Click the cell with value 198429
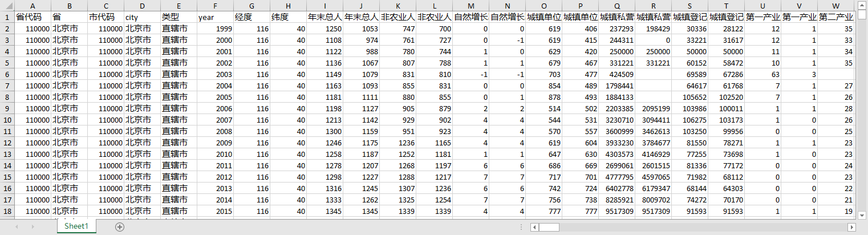 (653, 29)
